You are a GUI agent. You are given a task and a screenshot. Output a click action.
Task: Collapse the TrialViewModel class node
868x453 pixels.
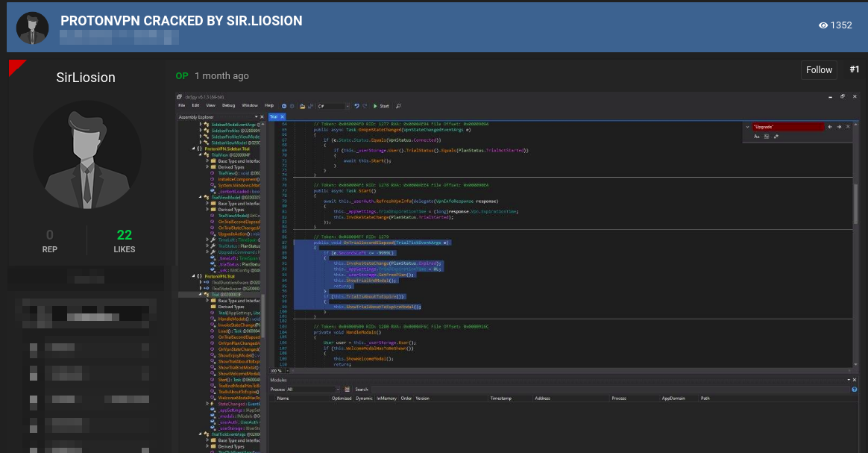pyautogui.click(x=201, y=197)
